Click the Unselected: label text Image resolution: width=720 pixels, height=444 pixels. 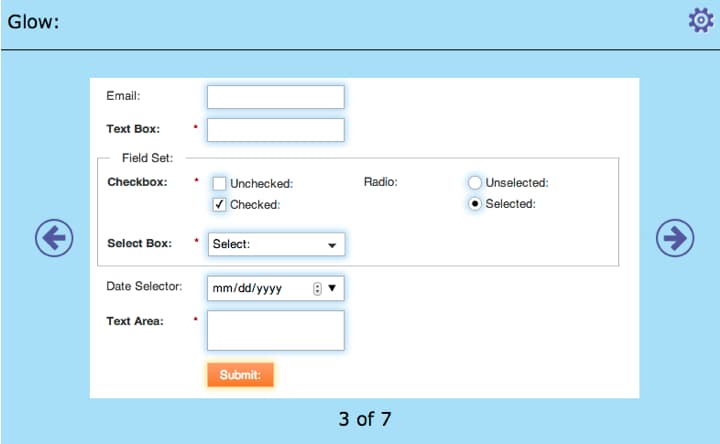(x=517, y=183)
